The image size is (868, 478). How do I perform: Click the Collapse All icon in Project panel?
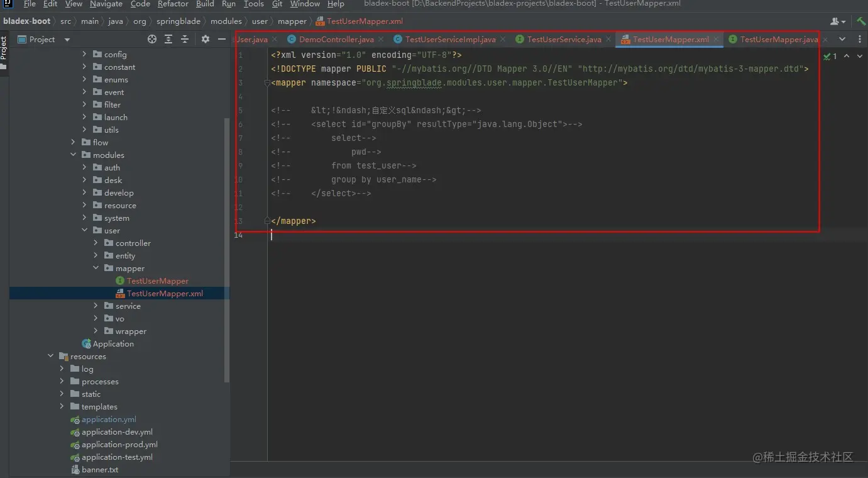(185, 39)
